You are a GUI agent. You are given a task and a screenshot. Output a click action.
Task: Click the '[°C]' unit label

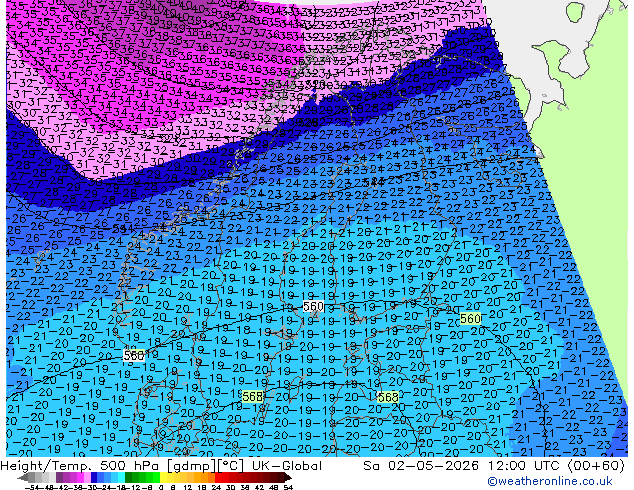(231, 466)
